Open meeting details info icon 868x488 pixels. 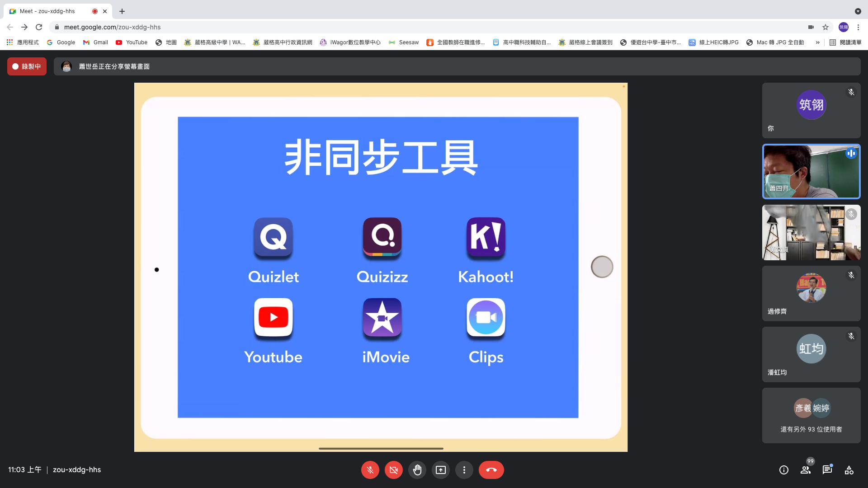coord(783,470)
